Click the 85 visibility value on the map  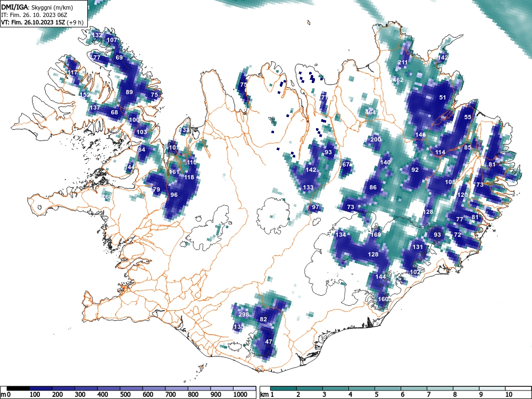(x=468, y=147)
